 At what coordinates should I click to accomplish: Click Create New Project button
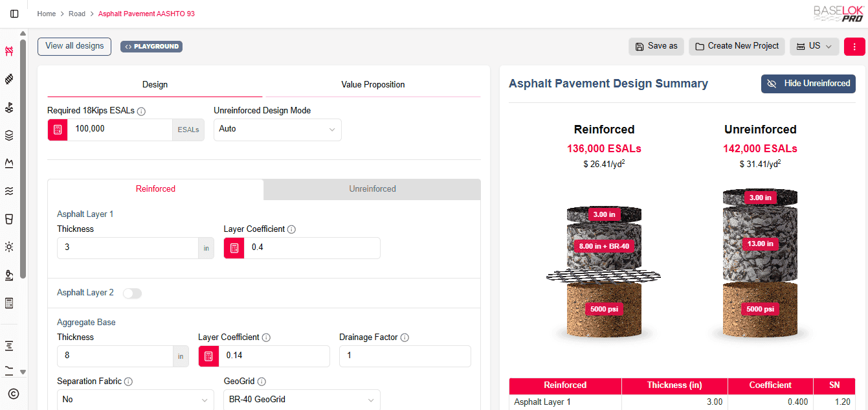tap(737, 46)
